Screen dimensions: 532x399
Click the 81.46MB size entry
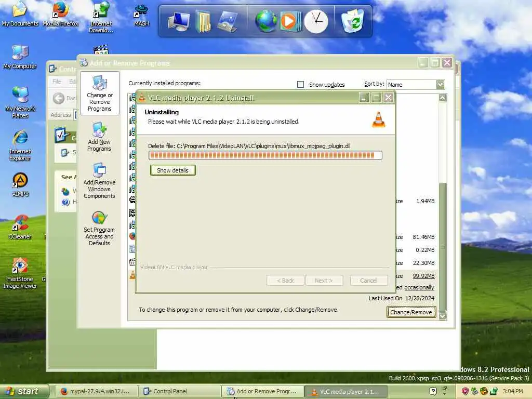coord(423,237)
